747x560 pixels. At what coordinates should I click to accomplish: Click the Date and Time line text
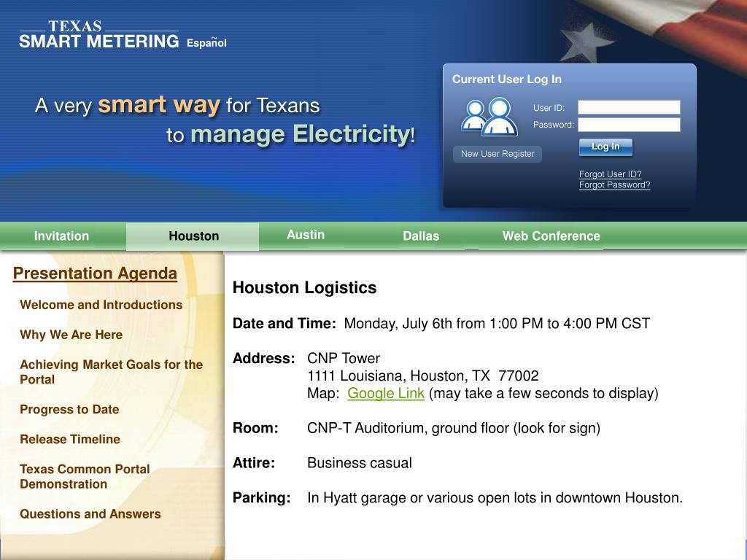(441, 324)
